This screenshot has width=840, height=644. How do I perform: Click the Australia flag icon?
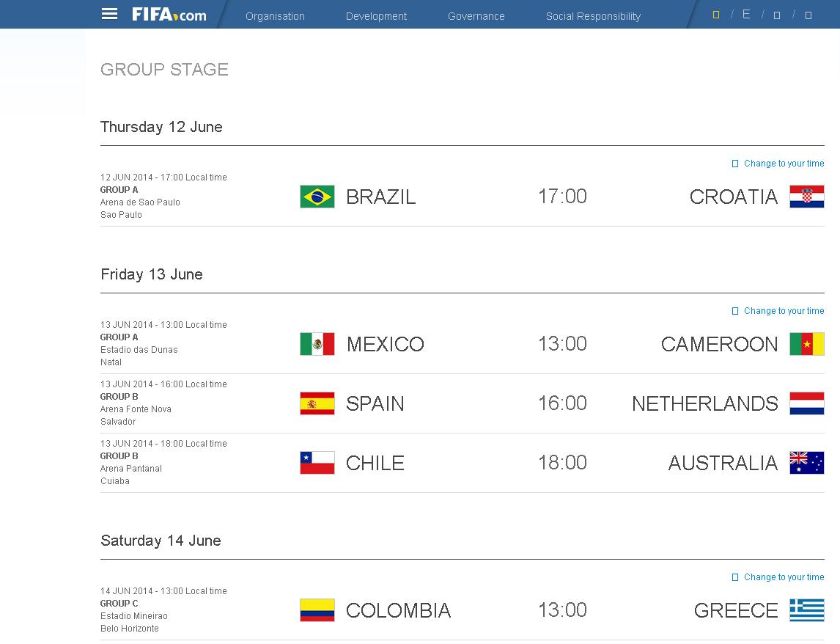(x=806, y=463)
